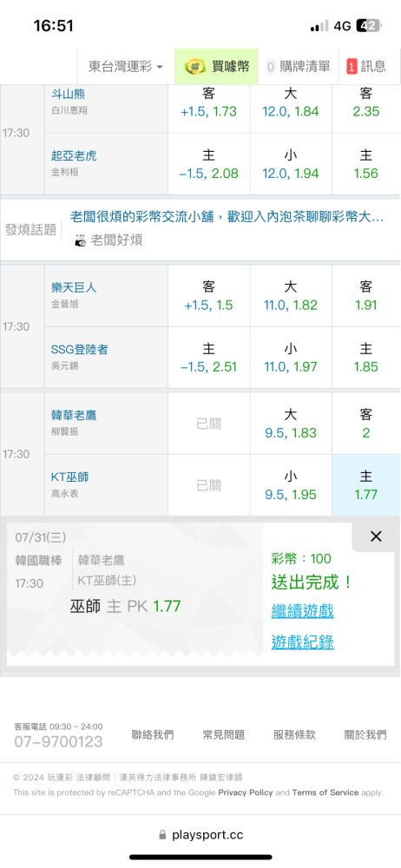Open the 服務條款 footer link

pos(294,734)
